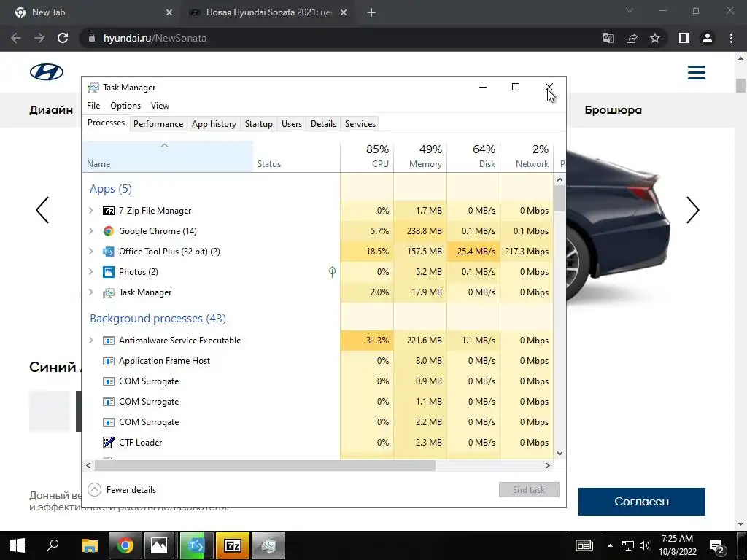Select the light gray color swatch
747x560 pixels.
pos(50,411)
